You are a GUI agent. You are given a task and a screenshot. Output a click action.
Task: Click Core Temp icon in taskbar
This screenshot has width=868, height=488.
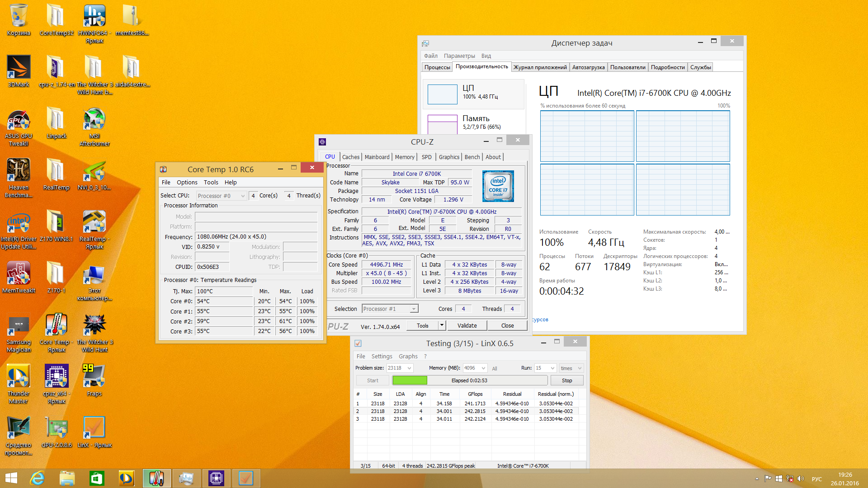156,478
